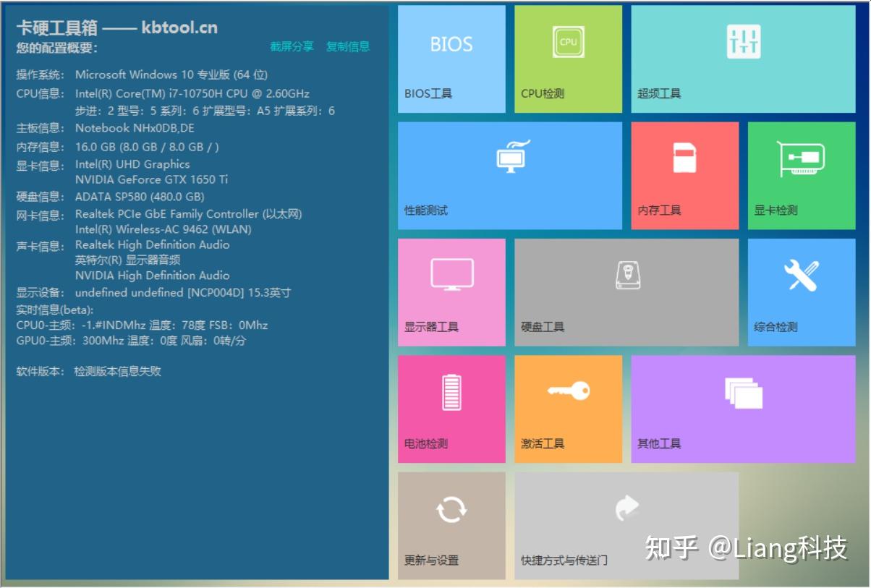Open the memory card icon in 内存工具
871x588 pixels.
point(684,158)
